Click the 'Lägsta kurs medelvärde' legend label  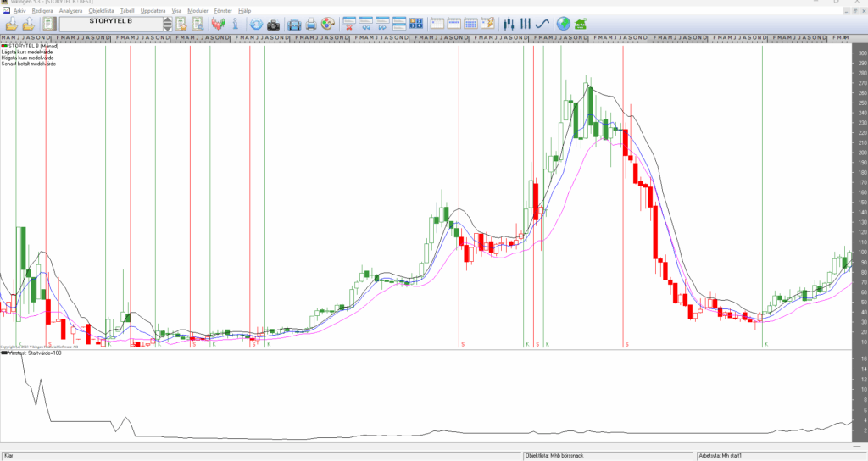click(x=27, y=52)
